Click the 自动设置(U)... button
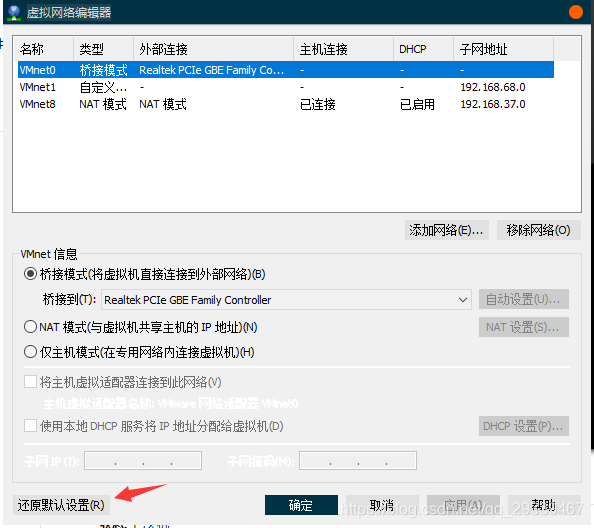594x528 pixels. (x=524, y=299)
